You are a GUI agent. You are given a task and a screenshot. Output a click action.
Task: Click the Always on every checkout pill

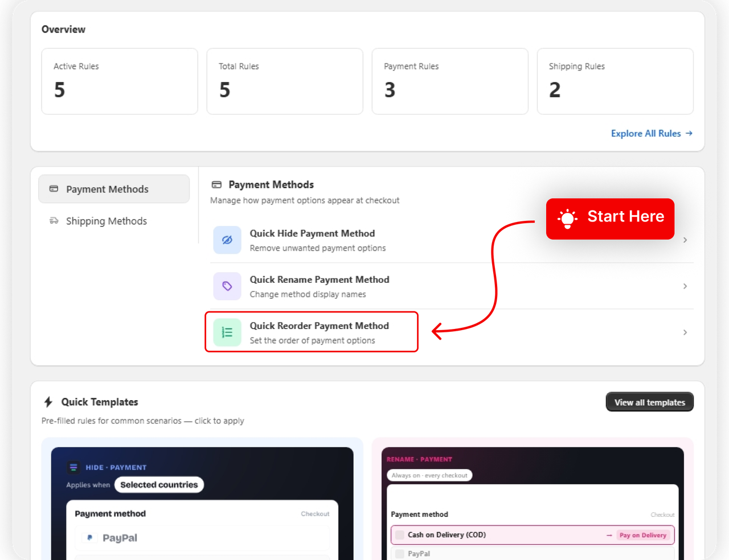[429, 475]
